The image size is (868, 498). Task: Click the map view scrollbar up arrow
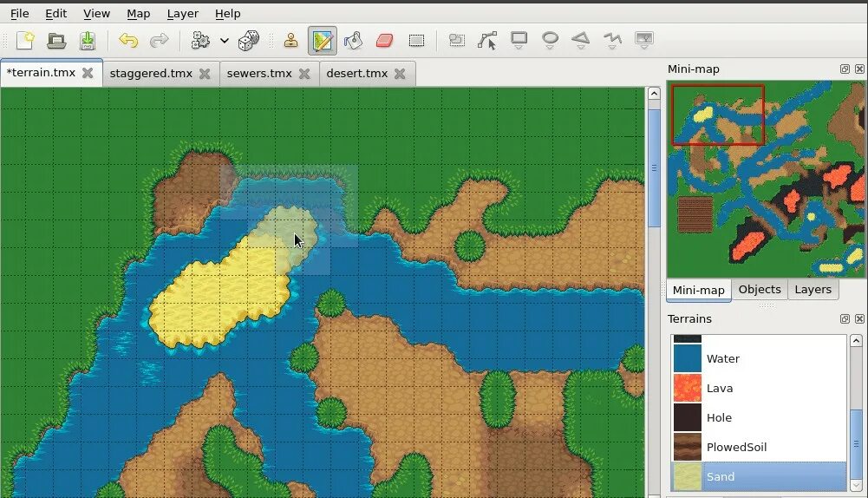[654, 94]
